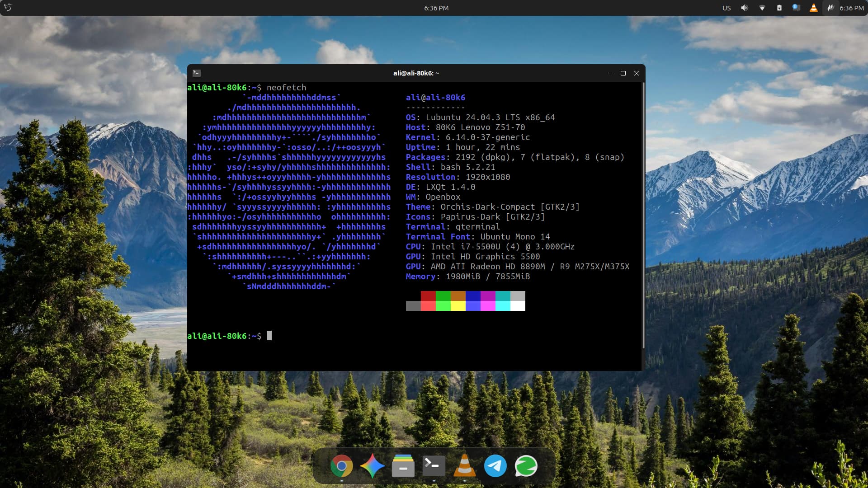Click the VLC cone in system tray
This screenshot has height=488, width=868.
[813, 8]
